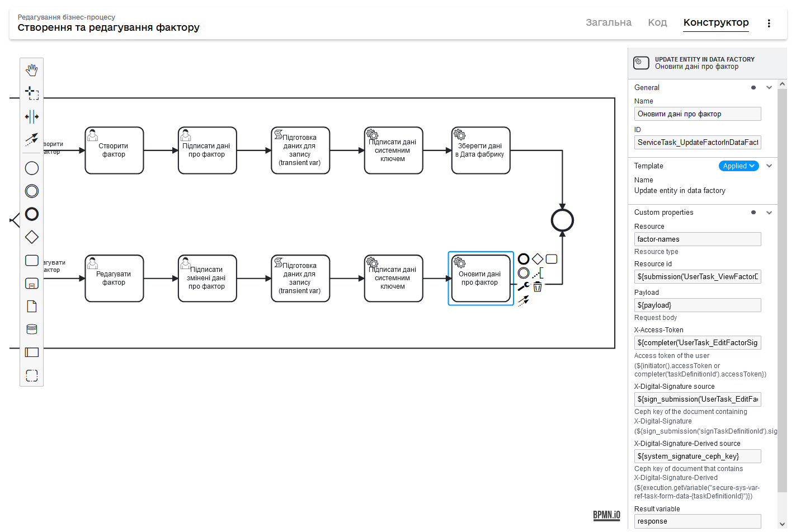Delete the selected element with trash icon

[x=538, y=287]
